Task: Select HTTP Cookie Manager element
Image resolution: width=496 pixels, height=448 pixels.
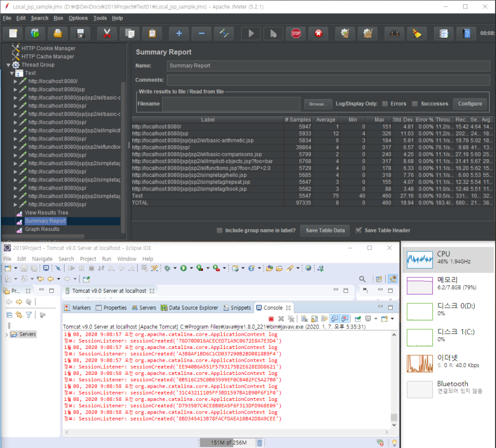Action: (48, 48)
